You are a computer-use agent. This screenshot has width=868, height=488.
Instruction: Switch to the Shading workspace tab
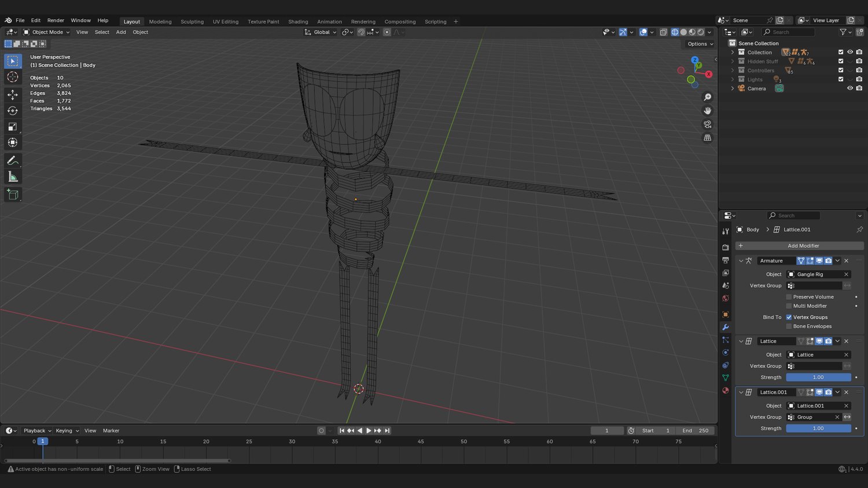(x=298, y=22)
